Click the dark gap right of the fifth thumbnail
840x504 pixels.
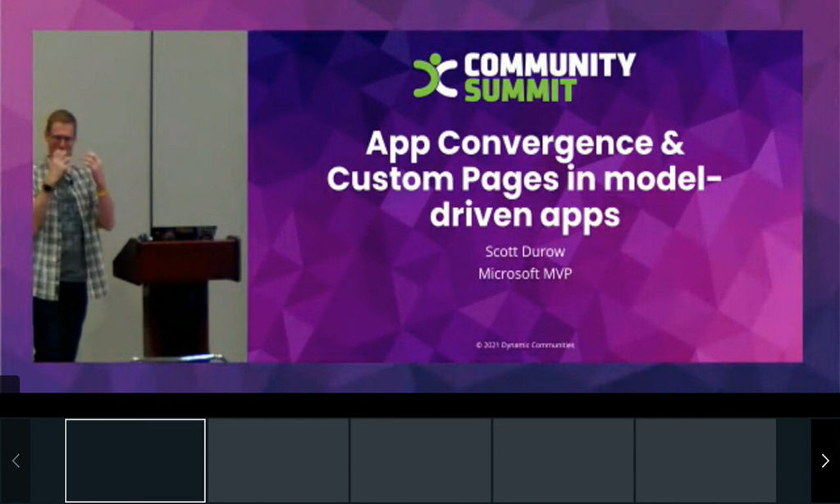[x=793, y=461]
